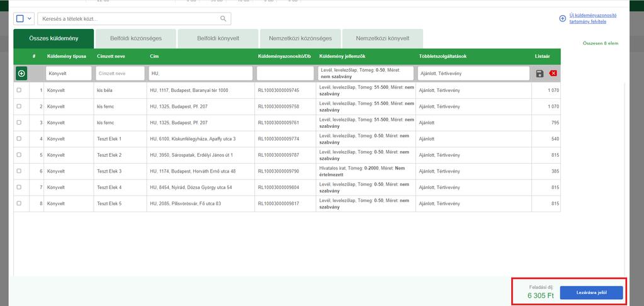644x306 pixels.
Task: Click the list price 540
Action: tap(555, 139)
